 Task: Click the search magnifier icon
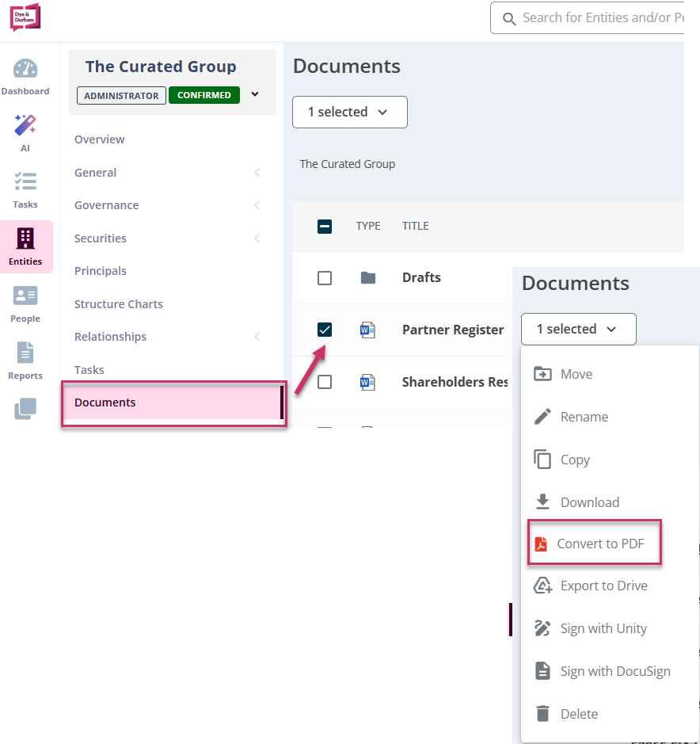(509, 18)
